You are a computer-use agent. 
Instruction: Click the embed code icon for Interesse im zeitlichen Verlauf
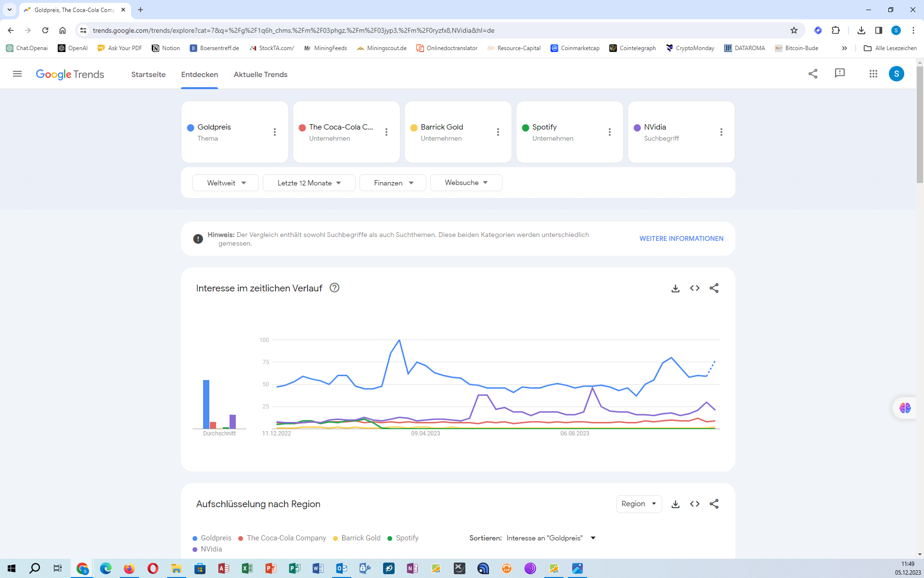tap(694, 288)
